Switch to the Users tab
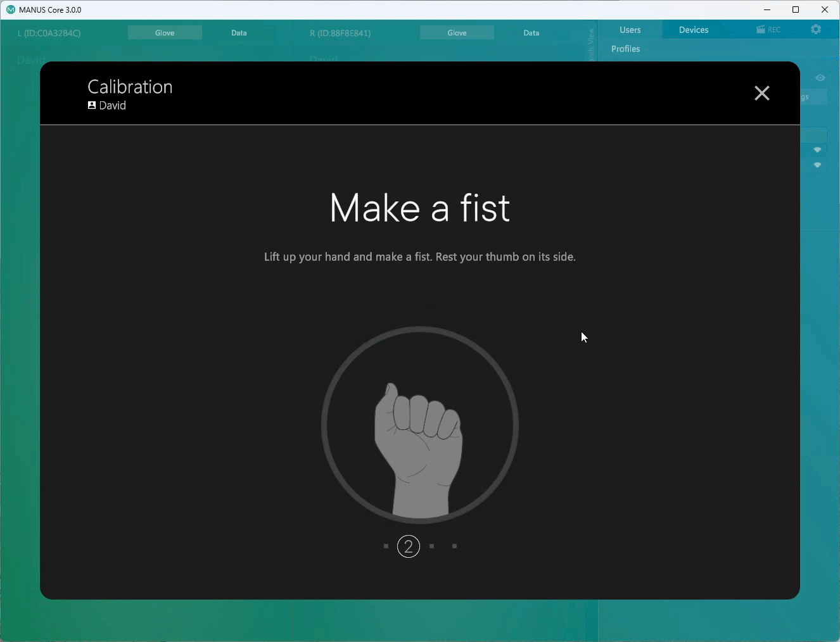Image resolution: width=840 pixels, height=642 pixels. click(630, 30)
